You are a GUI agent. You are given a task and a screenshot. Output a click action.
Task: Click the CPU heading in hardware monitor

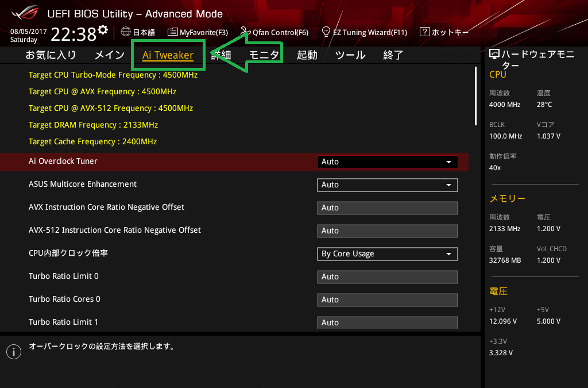[498, 75]
